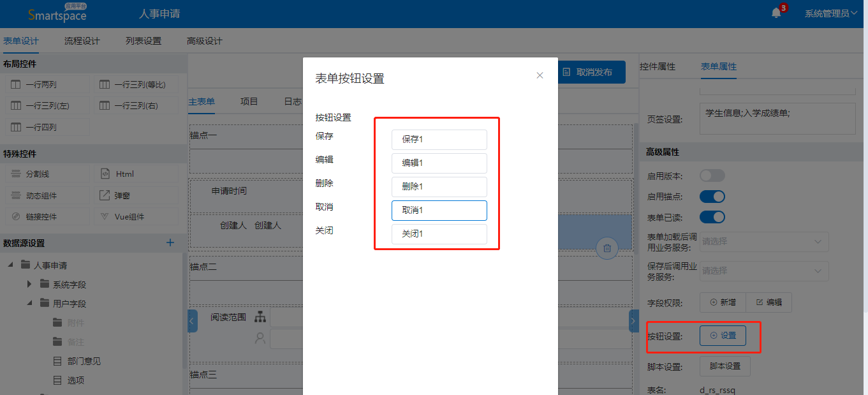Open the 表单加载后调用业务服务 dropdown
This screenshot has width=868, height=395.
(764, 242)
